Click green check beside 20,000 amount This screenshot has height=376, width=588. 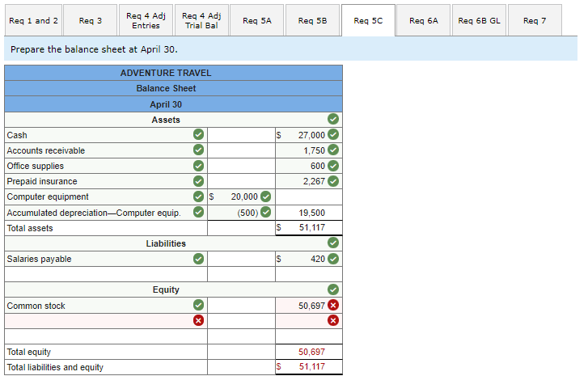pyautogui.click(x=265, y=196)
